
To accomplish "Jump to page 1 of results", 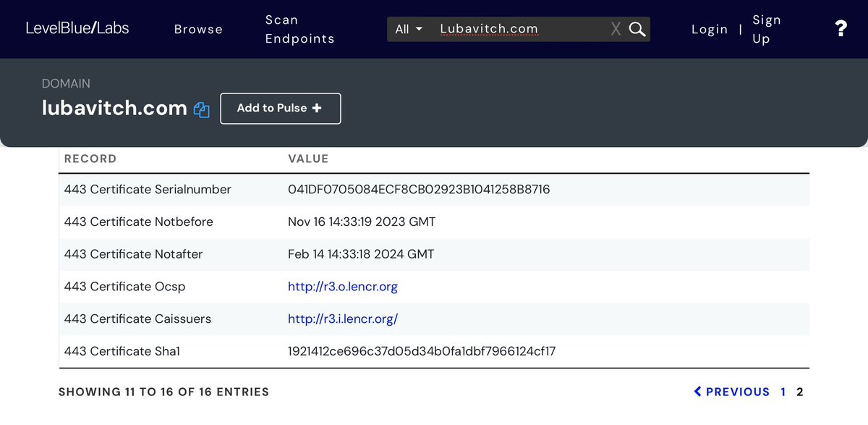I will point(783,392).
